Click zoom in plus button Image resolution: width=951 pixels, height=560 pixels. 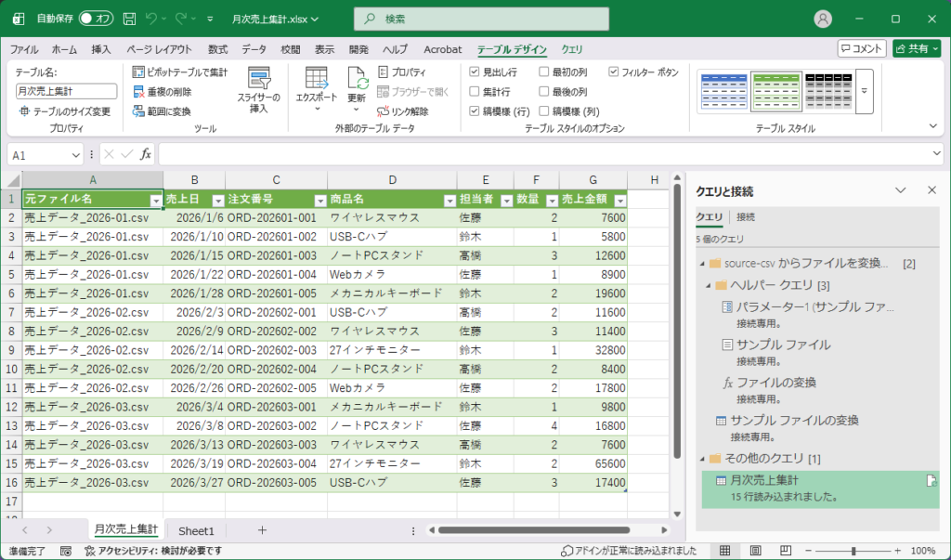[x=898, y=551]
